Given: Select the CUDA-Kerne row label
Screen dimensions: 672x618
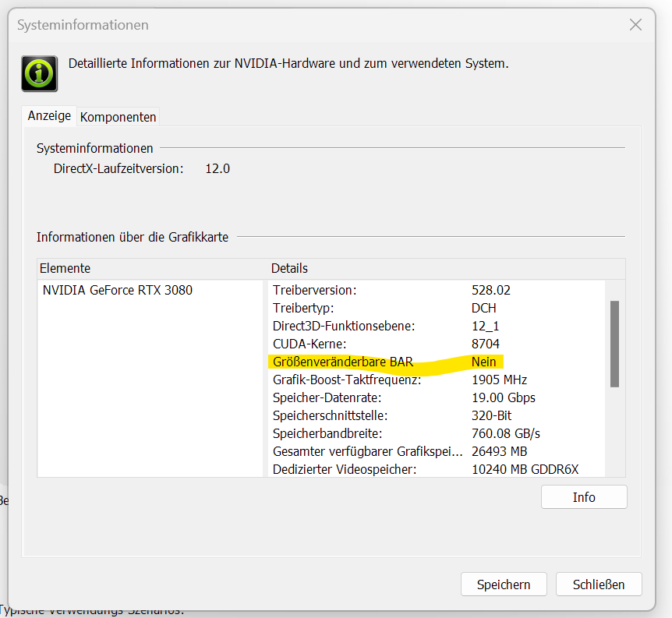Looking at the screenshot, I should point(309,344).
